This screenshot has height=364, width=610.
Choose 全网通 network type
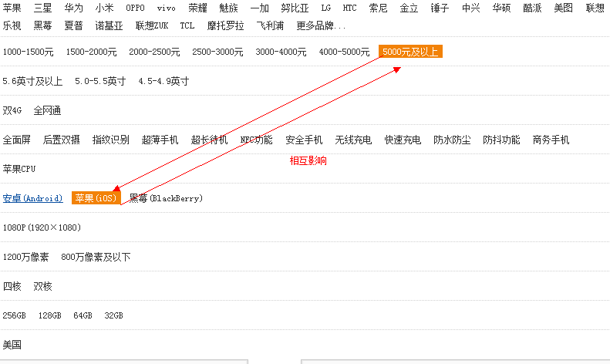click(x=47, y=110)
